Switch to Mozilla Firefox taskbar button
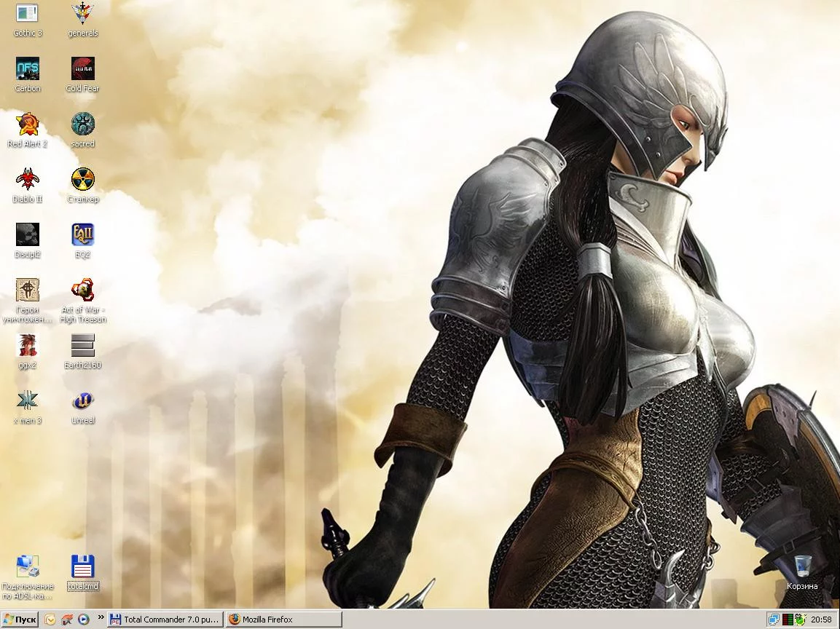 click(x=283, y=620)
